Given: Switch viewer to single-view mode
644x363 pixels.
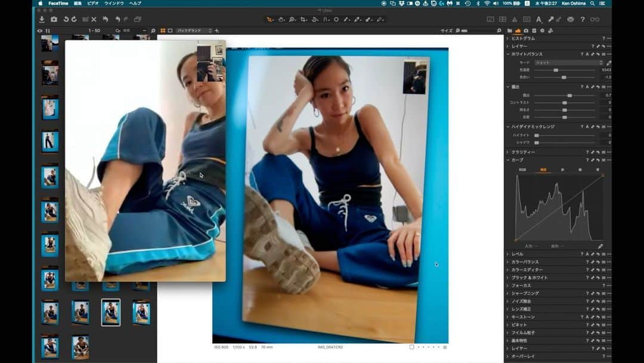Looking at the screenshot, I should click(x=170, y=31).
